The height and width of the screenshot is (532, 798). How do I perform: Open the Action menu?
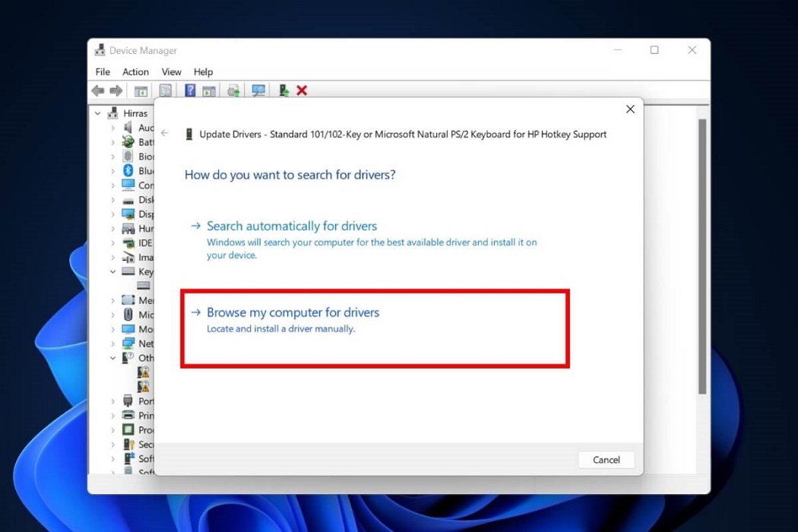(135, 71)
